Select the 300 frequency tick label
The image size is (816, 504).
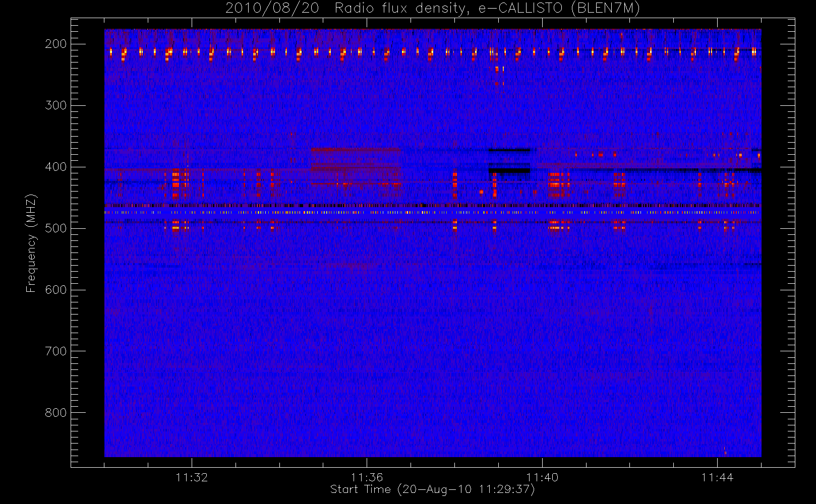coord(56,105)
